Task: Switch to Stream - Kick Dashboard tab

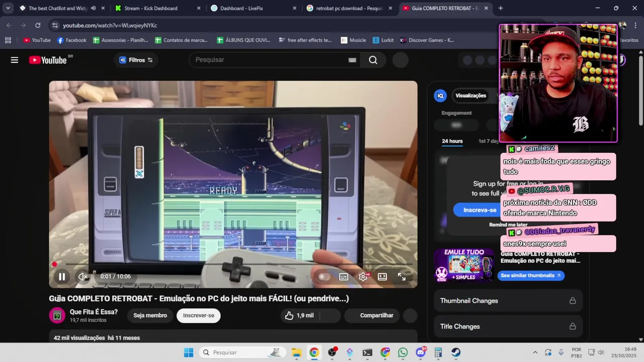Action: click(x=156, y=8)
